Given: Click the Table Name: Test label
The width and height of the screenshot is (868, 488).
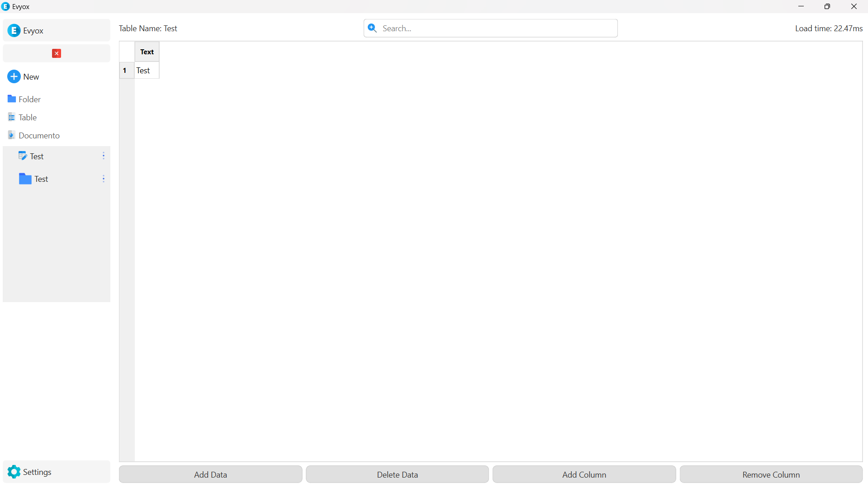Looking at the screenshot, I should pyautogui.click(x=148, y=28).
